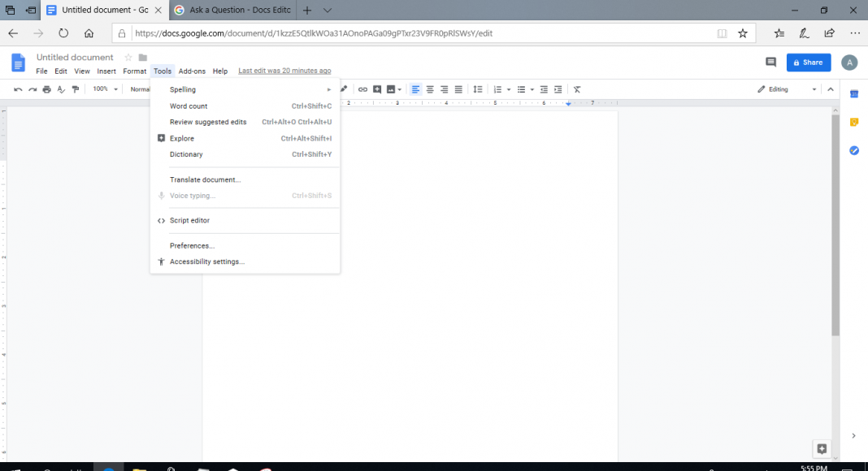This screenshot has height=471, width=868.
Task: Choose Review suggested edits
Action: tap(245, 122)
